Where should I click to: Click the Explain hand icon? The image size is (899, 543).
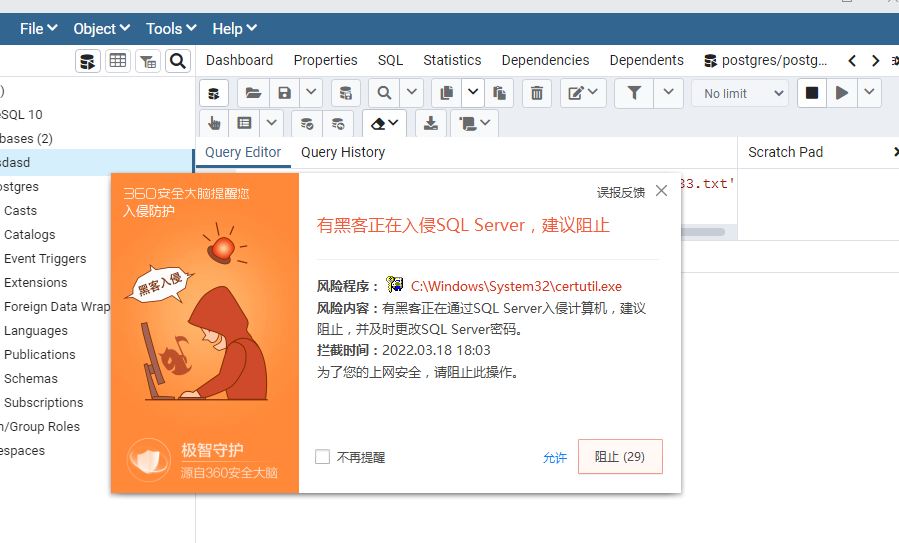pos(214,123)
